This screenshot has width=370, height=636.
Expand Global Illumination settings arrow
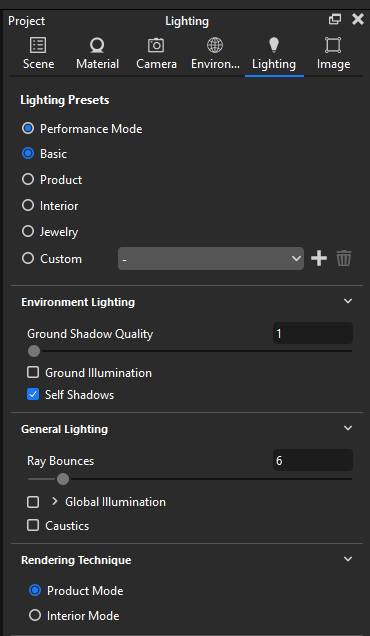55,501
